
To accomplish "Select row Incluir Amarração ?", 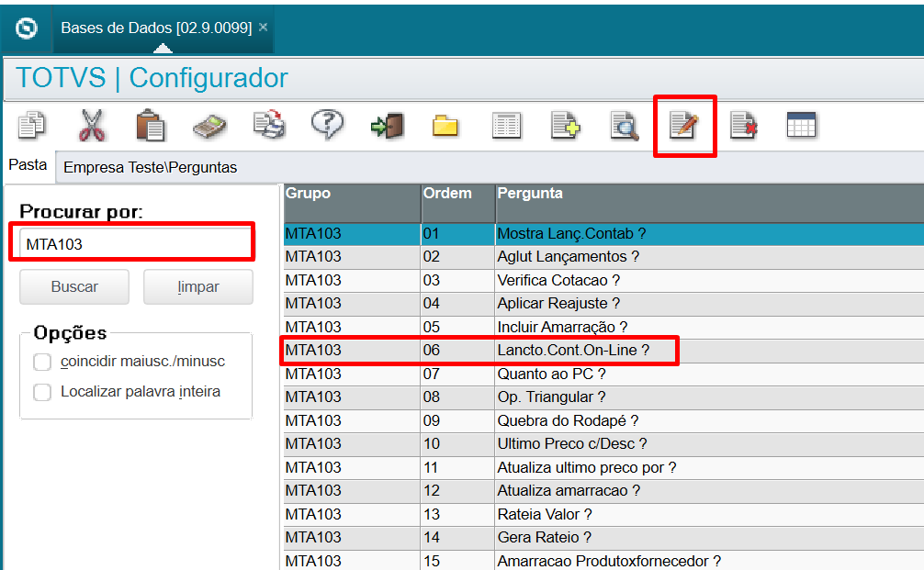I will [603, 327].
